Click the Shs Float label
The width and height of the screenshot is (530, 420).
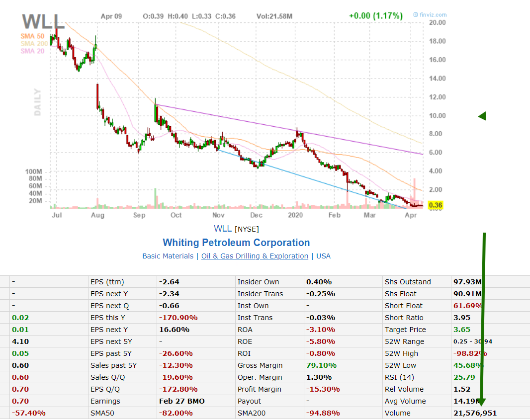pyautogui.click(x=401, y=294)
